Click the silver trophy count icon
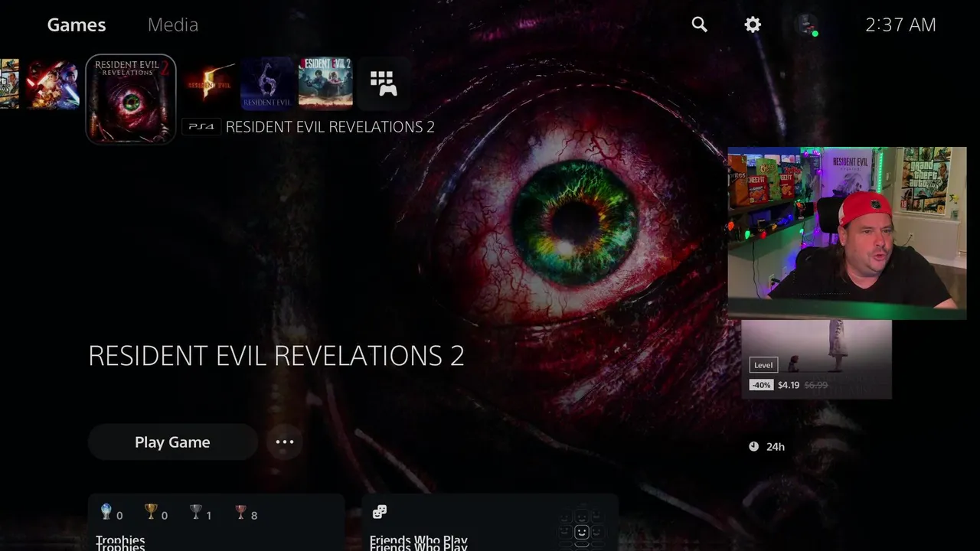Viewport: 980px width, 551px height. (196, 513)
